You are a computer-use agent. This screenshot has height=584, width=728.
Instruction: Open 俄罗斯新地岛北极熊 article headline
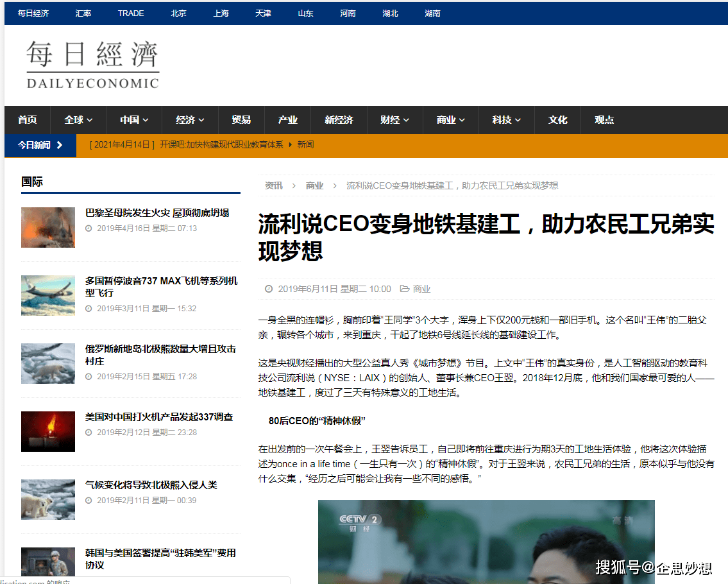click(x=160, y=355)
